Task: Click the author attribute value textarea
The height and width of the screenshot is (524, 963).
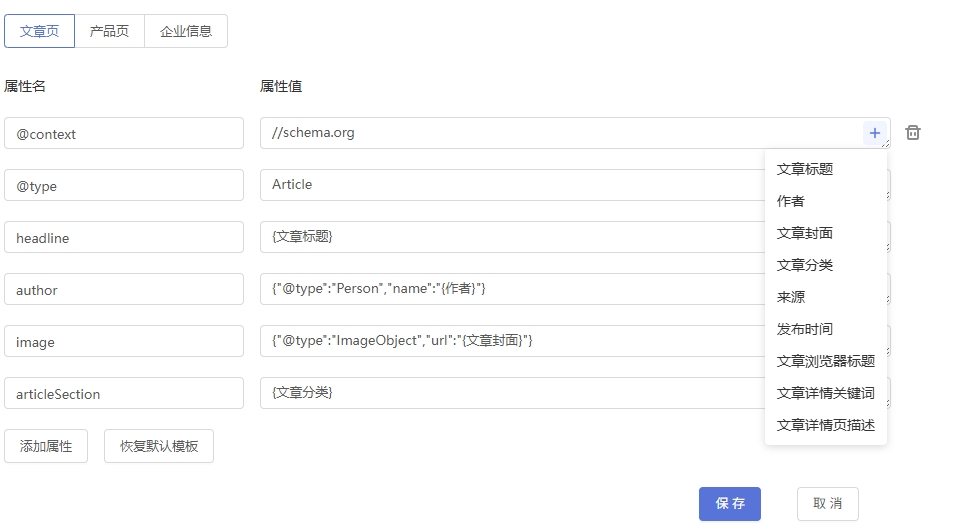Action: 510,289
